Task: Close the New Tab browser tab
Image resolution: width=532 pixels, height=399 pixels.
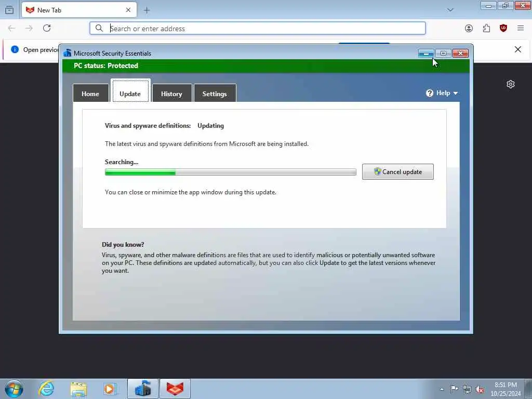Action: (128, 10)
